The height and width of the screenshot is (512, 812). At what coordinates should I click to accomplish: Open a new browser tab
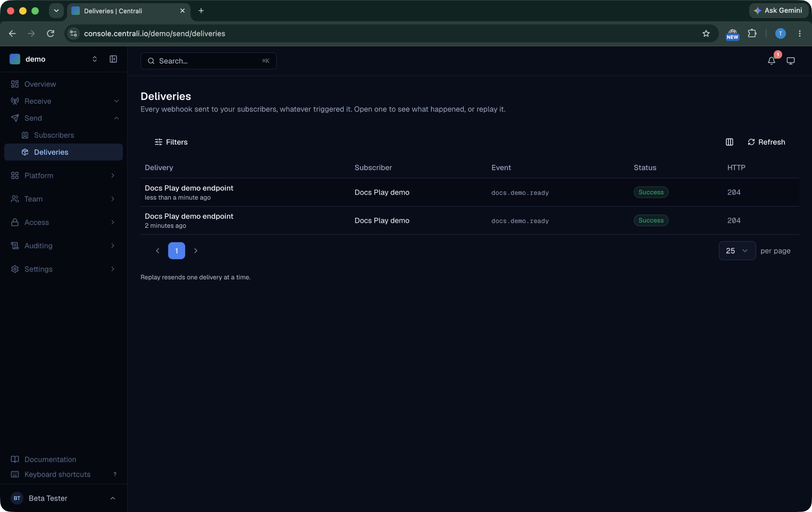(x=201, y=11)
